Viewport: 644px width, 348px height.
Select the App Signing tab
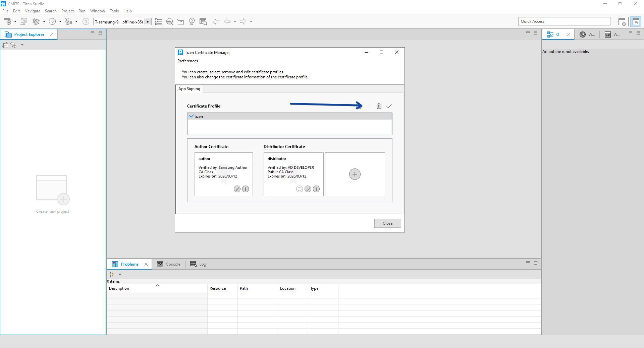(189, 89)
